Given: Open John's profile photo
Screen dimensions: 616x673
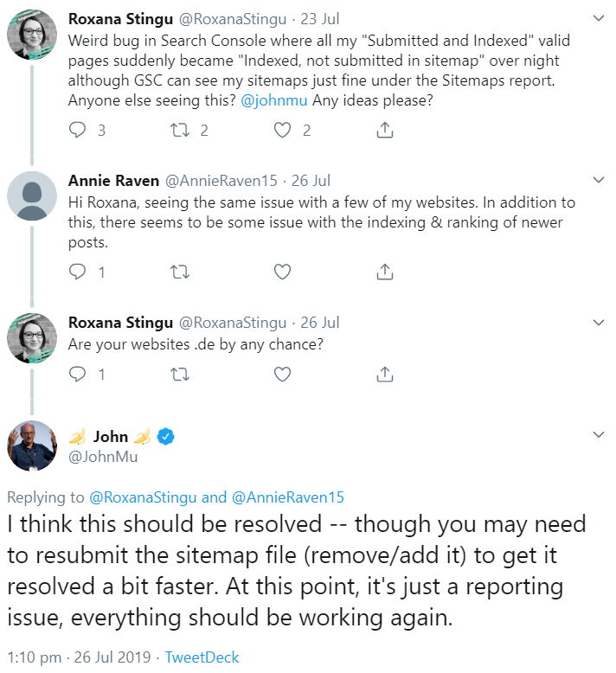Looking at the screenshot, I should click(32, 445).
